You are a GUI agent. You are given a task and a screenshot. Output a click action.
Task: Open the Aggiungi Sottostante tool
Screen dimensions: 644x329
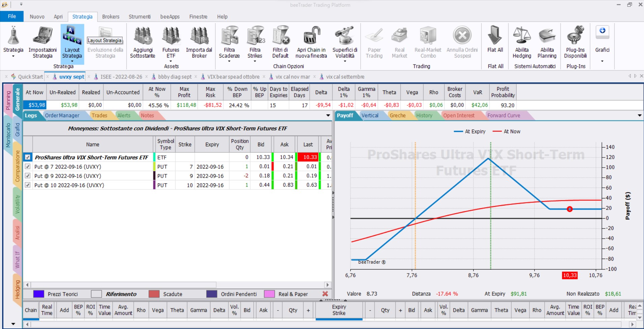click(143, 35)
